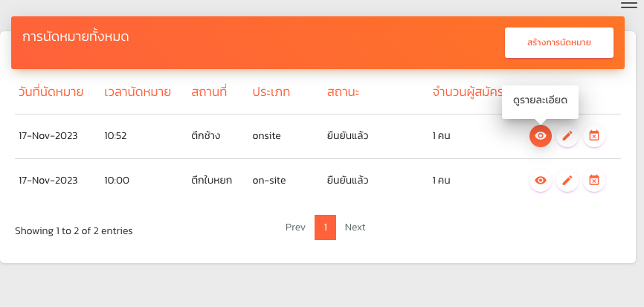Cancel the 10:00 appointment calendar icon
644x307 pixels.
(x=594, y=180)
